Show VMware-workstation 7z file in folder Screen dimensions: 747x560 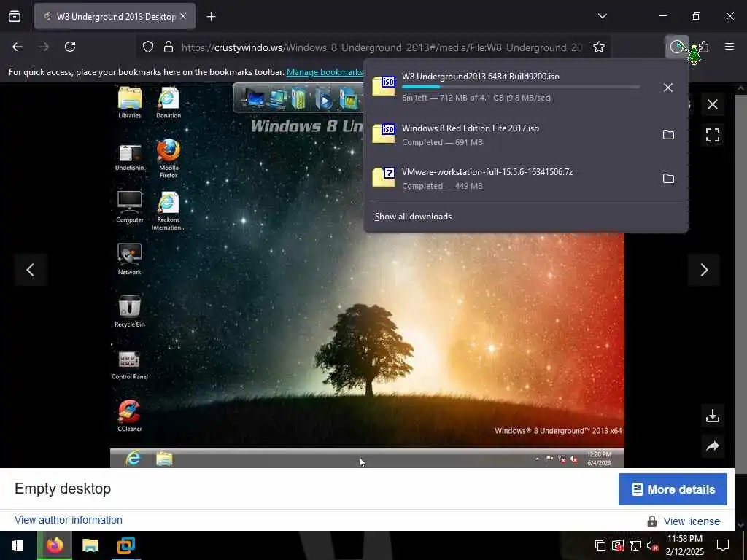[x=668, y=179]
